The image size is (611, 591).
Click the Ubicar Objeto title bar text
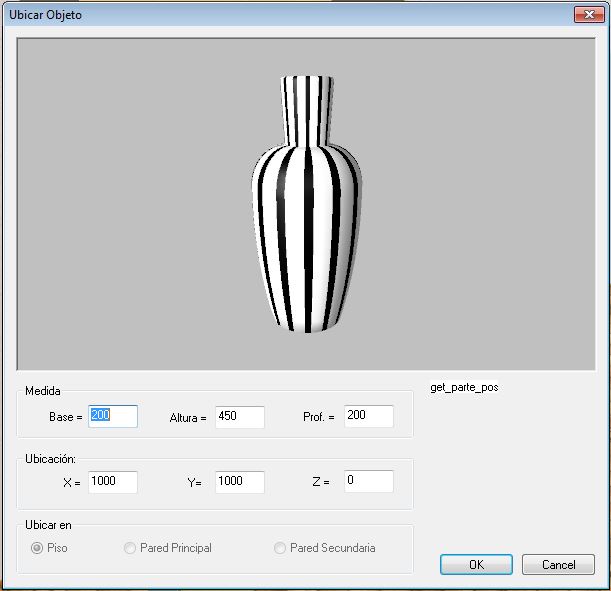(x=46, y=15)
